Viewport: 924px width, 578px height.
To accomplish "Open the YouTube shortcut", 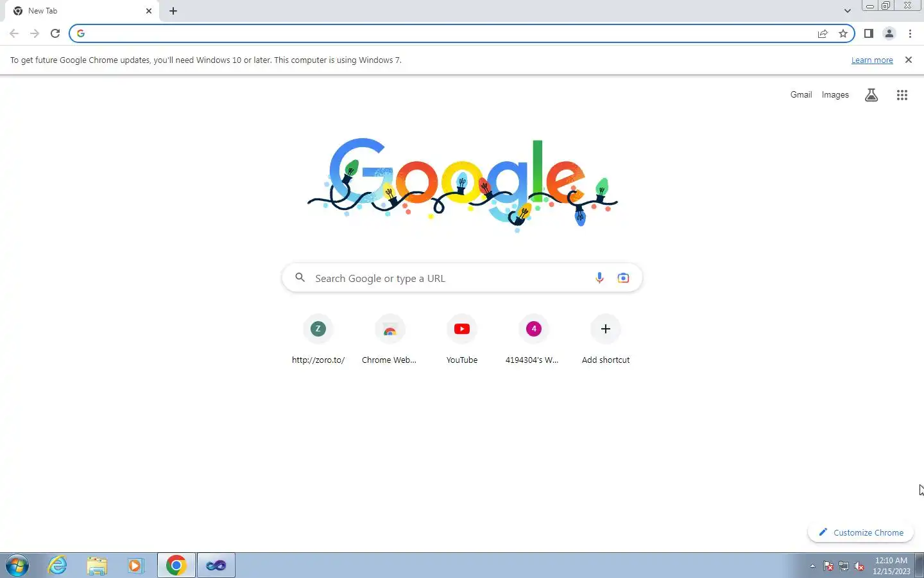I will [462, 340].
